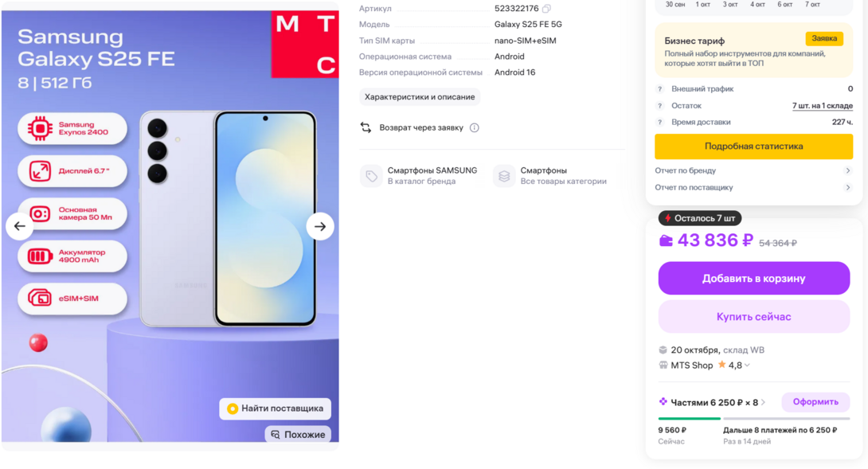The height and width of the screenshot is (469, 868).
Task: Open Характеристики и описание section
Action: tap(420, 97)
